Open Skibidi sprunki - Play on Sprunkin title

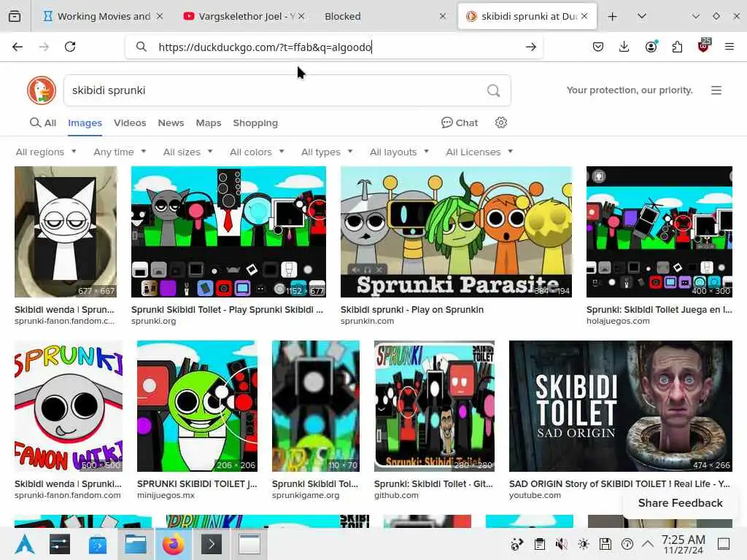[x=412, y=309]
